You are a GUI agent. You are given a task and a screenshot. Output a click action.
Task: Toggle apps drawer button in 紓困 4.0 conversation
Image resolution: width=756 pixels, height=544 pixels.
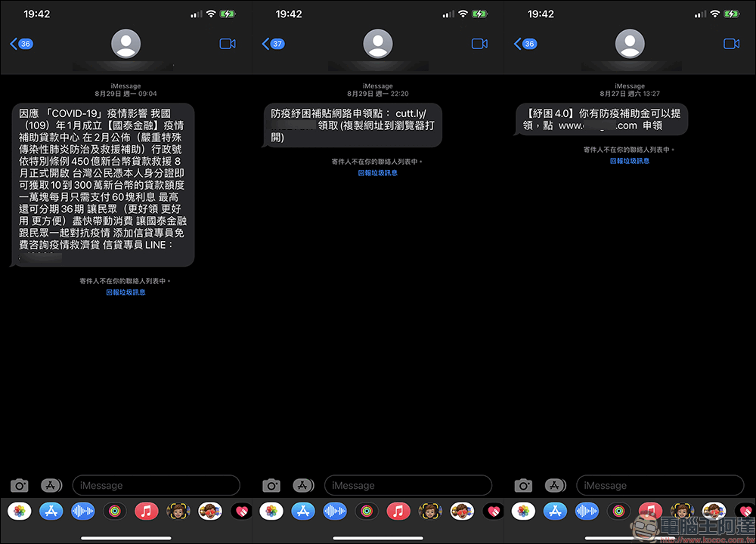pyautogui.click(x=555, y=485)
